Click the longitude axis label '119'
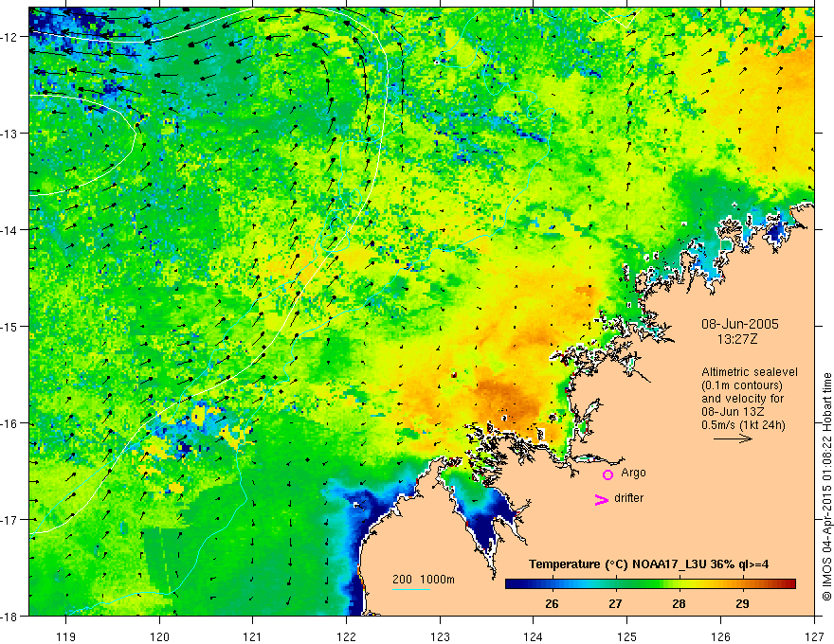The width and height of the screenshot is (834, 644). pos(66,636)
